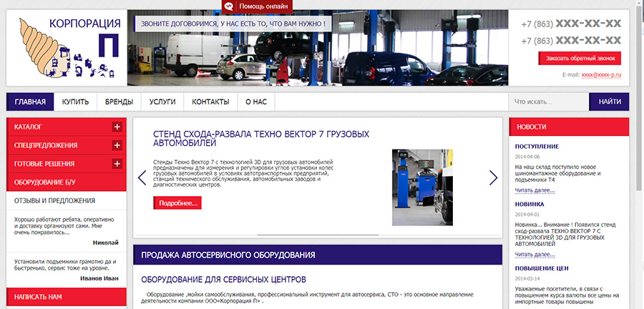Click the wheel alignment stand thumbnail
The image size is (644, 309).
(422, 187)
